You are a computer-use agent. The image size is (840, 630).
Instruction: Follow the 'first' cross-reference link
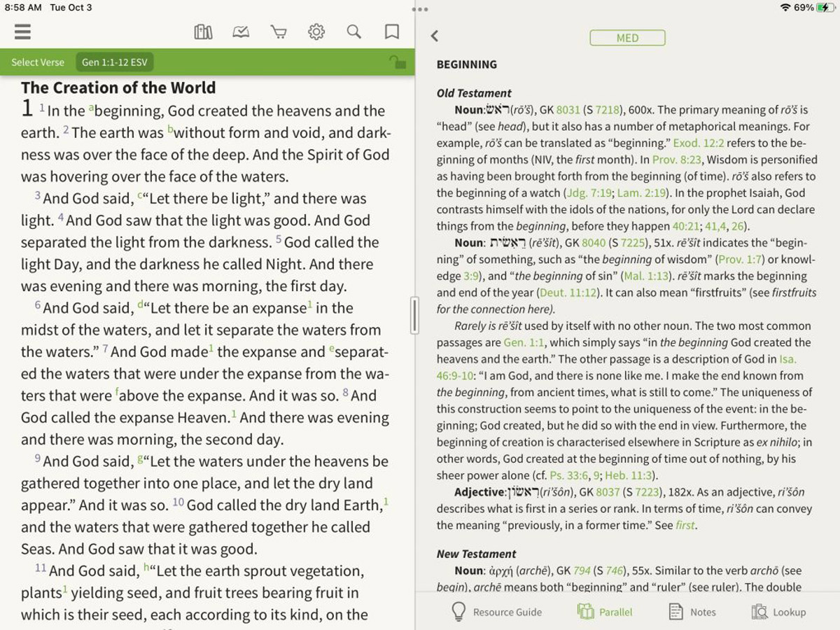point(685,525)
